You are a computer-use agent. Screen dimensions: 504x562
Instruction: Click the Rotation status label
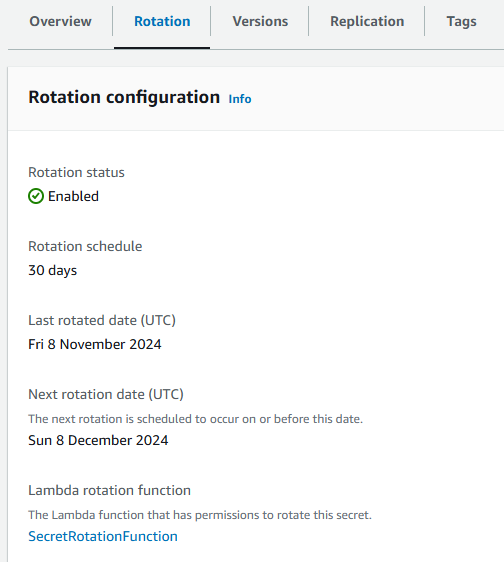pyautogui.click(x=76, y=172)
